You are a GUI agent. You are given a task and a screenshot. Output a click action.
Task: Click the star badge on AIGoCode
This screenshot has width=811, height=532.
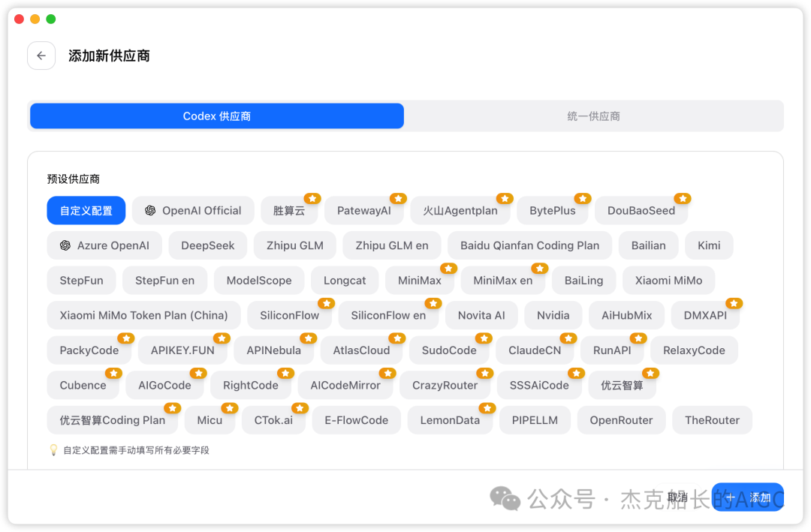pyautogui.click(x=198, y=373)
